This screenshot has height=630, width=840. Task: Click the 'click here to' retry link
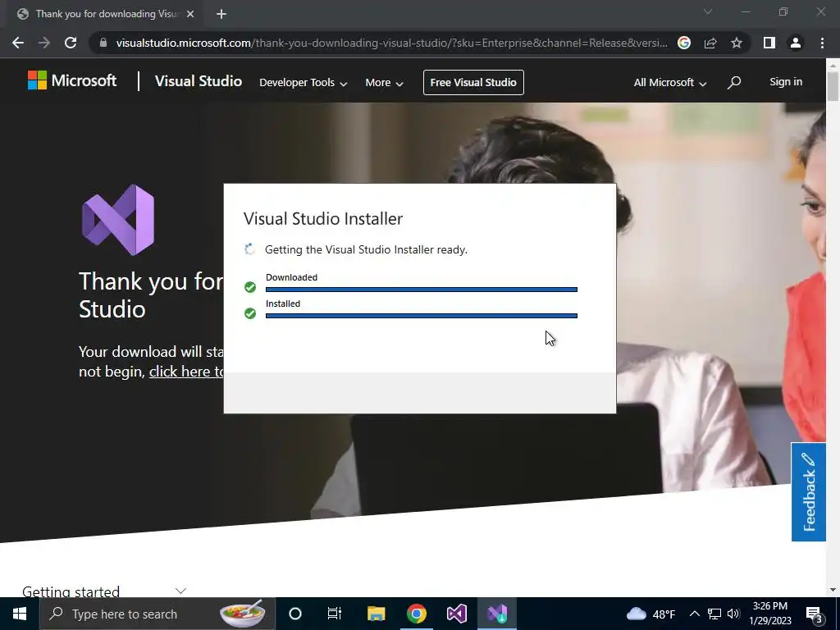[x=186, y=372]
